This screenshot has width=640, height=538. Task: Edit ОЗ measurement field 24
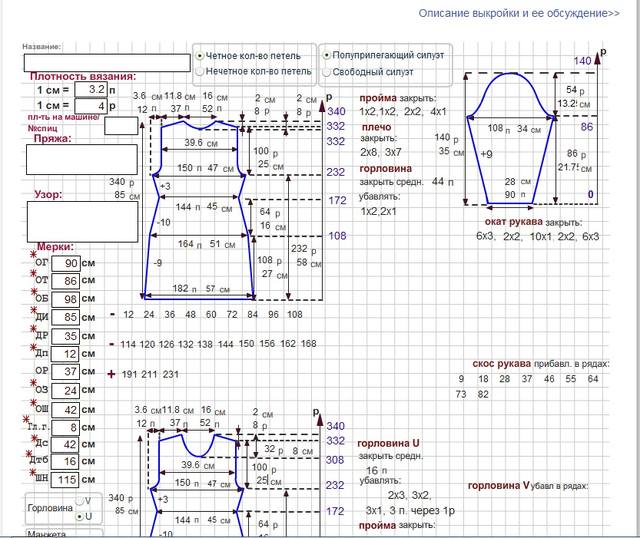click(66, 391)
